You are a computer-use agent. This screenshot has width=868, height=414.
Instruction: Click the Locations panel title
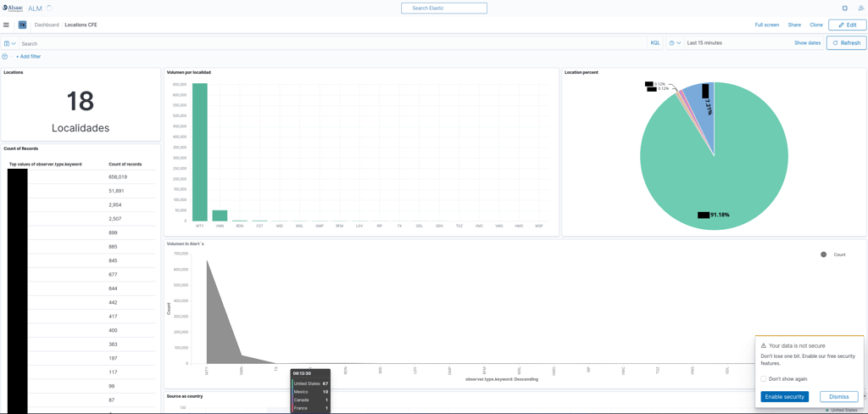tap(14, 72)
